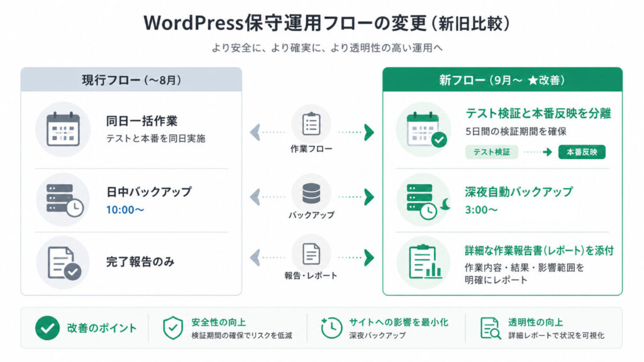Image resolution: width=644 pixels, height=362 pixels.
Task: Select the 新フロー（9月〜 ★改善） header
Action: click(502, 80)
